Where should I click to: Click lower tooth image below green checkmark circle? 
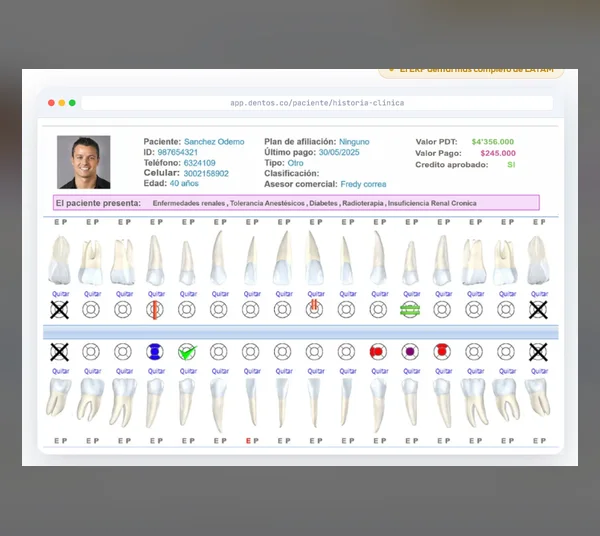pyautogui.click(x=187, y=402)
